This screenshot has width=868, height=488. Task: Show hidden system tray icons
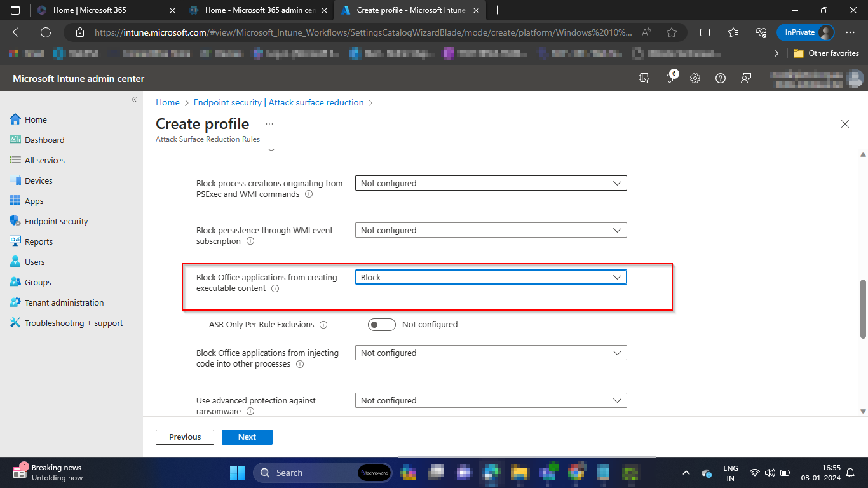coord(686,473)
